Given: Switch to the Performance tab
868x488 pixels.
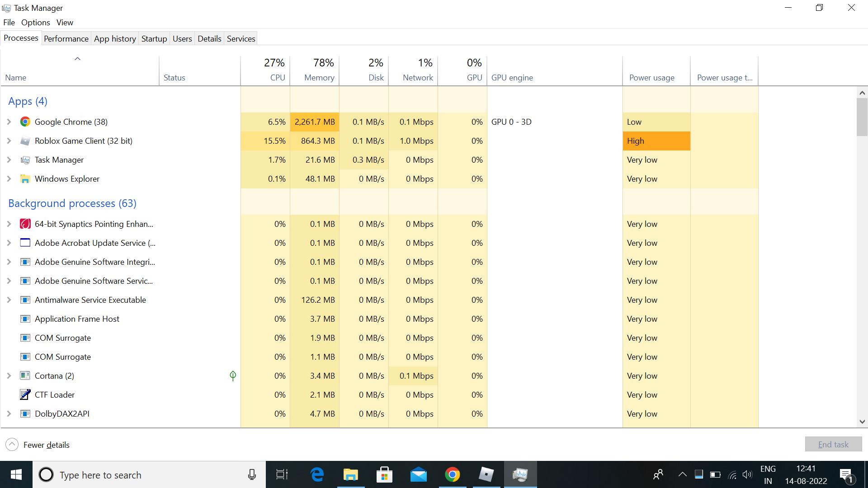Looking at the screenshot, I should 66,39.
